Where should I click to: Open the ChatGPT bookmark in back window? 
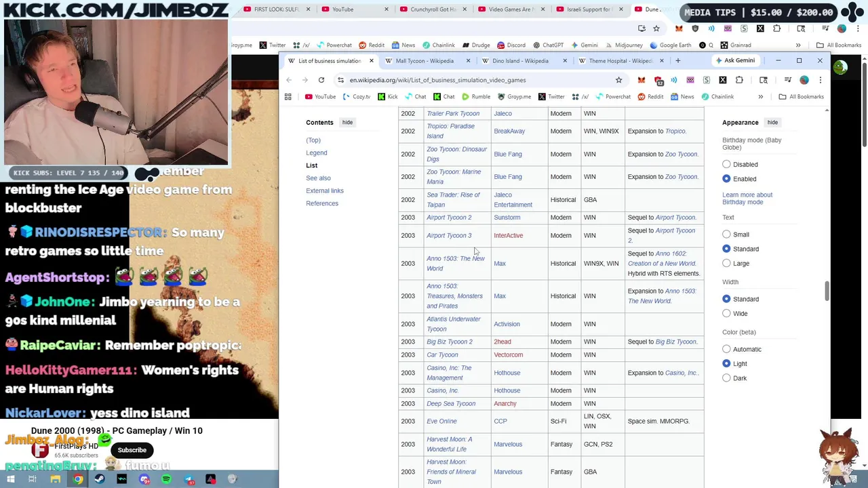point(548,45)
